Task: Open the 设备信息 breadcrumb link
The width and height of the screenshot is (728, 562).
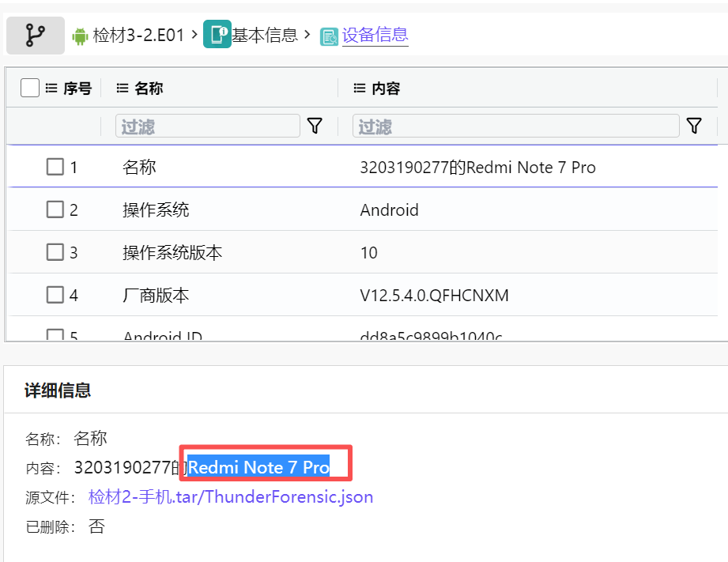Action: 375,36
